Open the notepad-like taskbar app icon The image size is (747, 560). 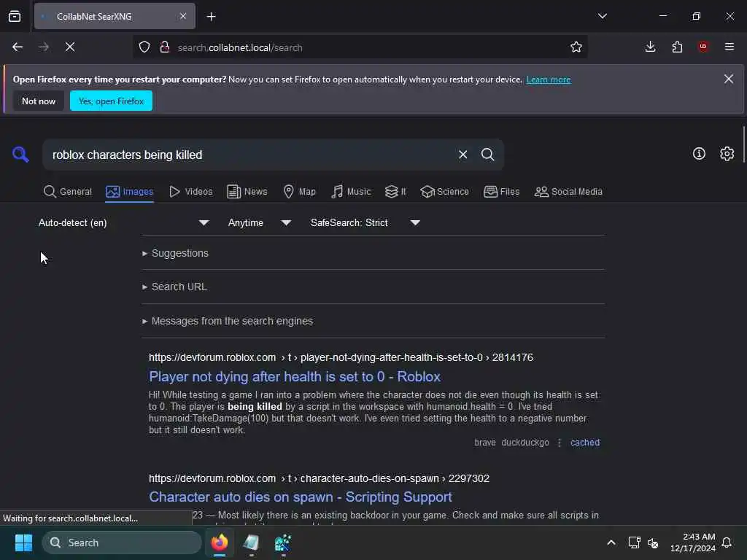pos(251,542)
